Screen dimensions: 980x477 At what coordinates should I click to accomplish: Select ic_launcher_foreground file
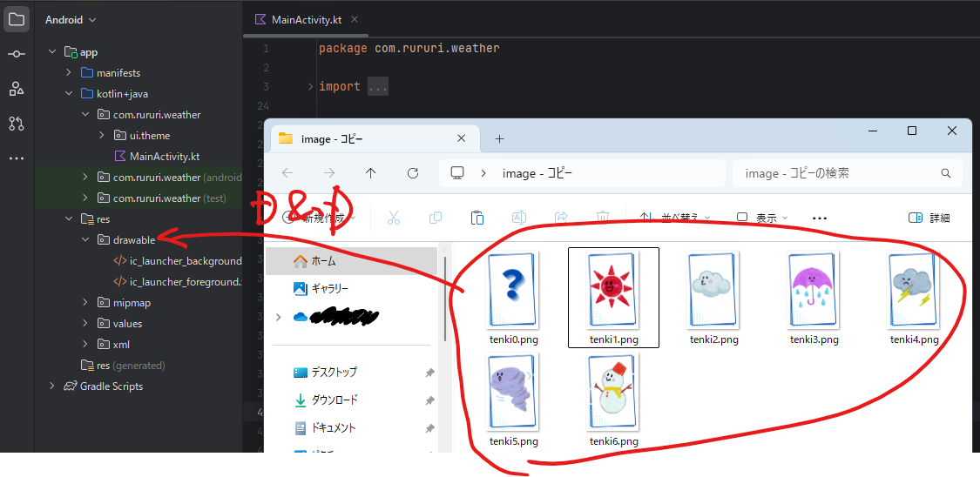click(178, 281)
